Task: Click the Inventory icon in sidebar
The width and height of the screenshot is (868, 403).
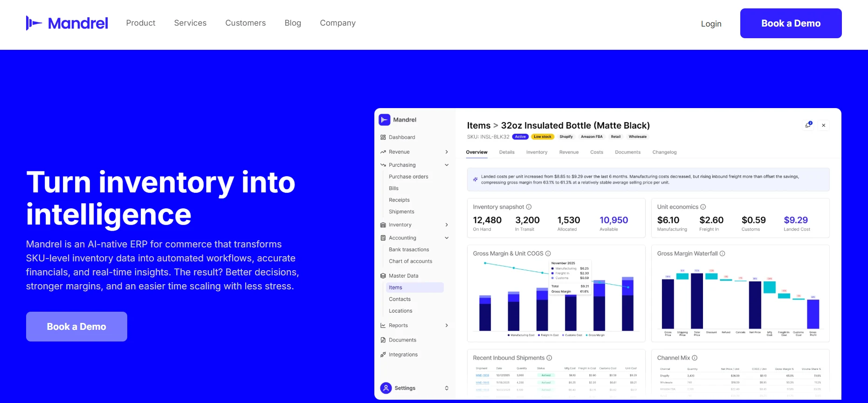Action: [383, 225]
